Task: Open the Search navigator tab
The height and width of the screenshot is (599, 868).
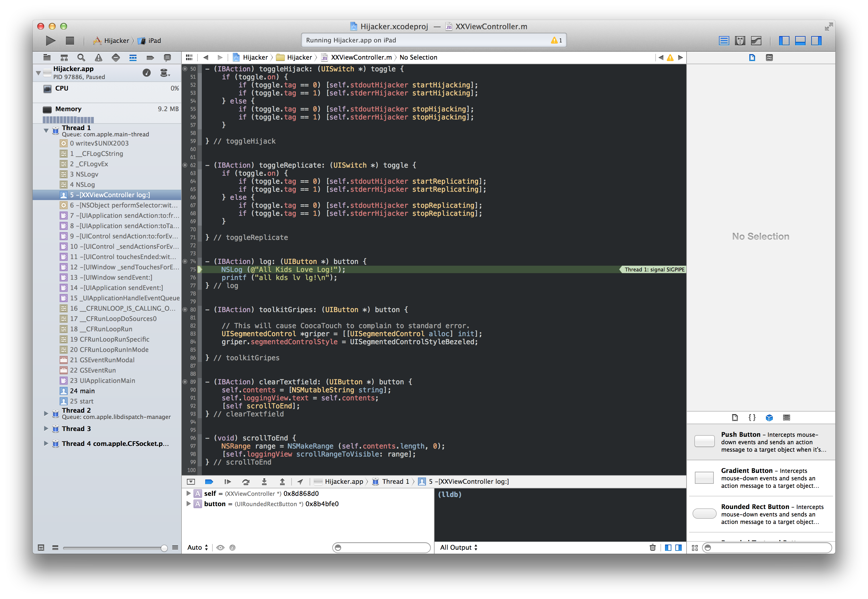Action: coord(81,57)
